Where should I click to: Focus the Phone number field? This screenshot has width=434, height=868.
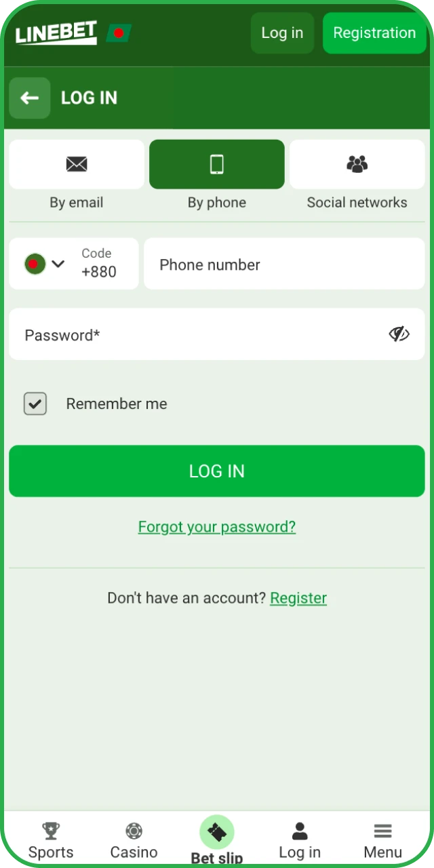pos(284,264)
